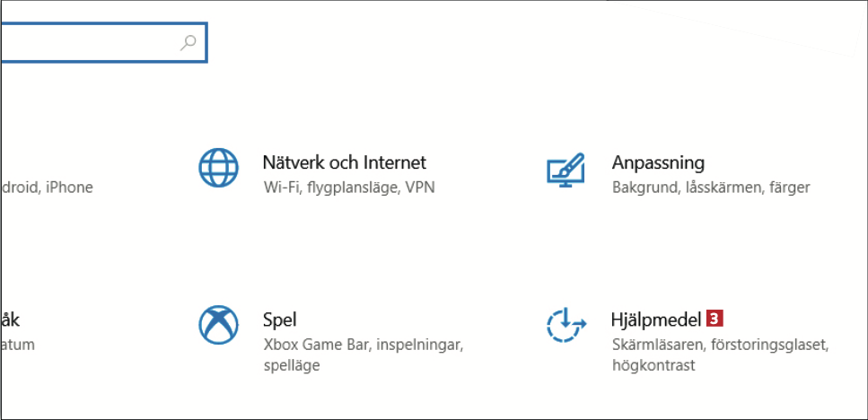Click the cut-off 'åk' category title
Screen dimensions: 868x420
coord(10,319)
